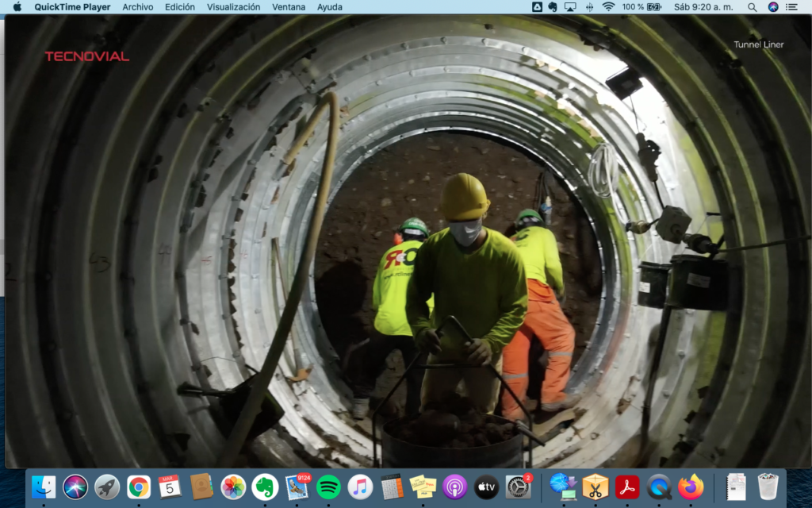Click the Evernote elephant menu bar icon
Screen dimensions: 812x508
pos(553,6)
